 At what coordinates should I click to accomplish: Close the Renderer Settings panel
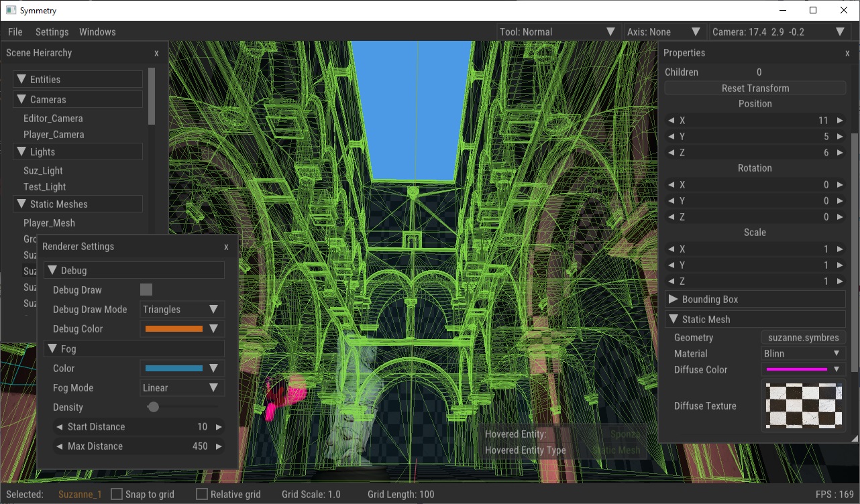coord(226,247)
